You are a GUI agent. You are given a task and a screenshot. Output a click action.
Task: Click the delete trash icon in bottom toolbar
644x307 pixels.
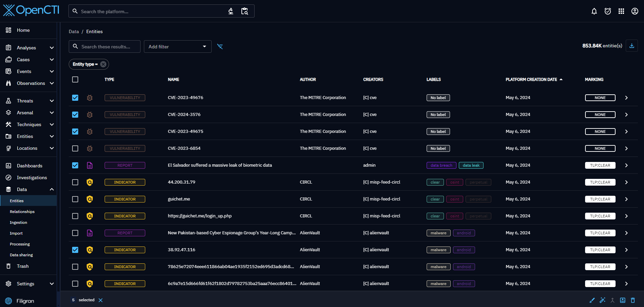(632, 300)
